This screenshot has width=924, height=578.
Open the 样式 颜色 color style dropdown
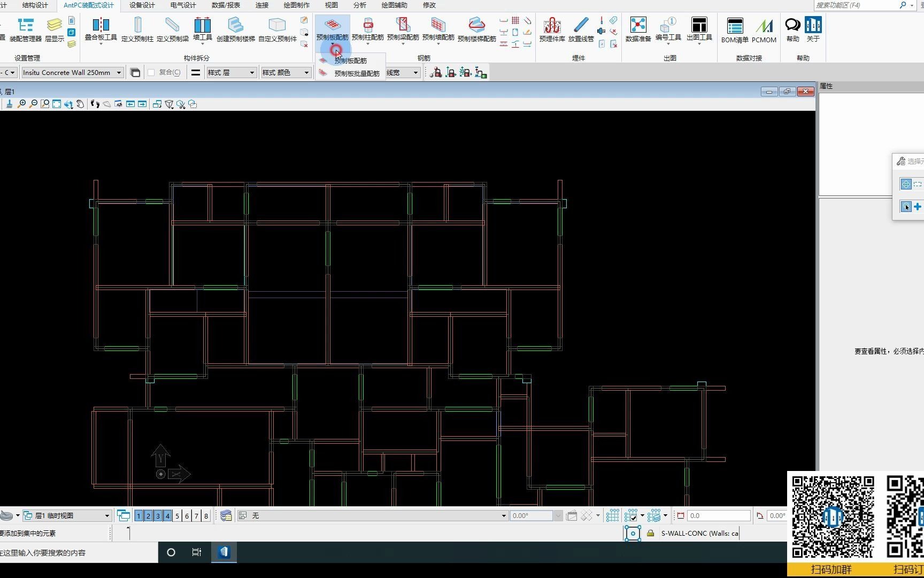(x=286, y=72)
